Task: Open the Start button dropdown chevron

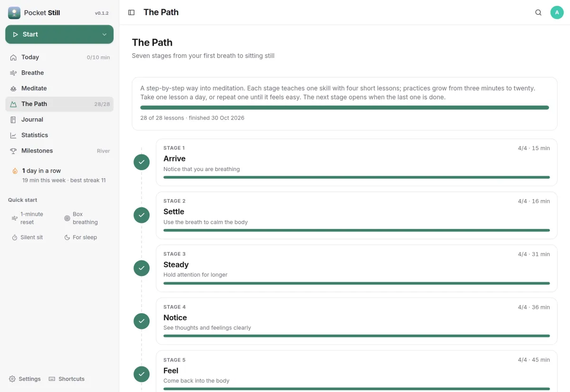Action: tap(104, 35)
